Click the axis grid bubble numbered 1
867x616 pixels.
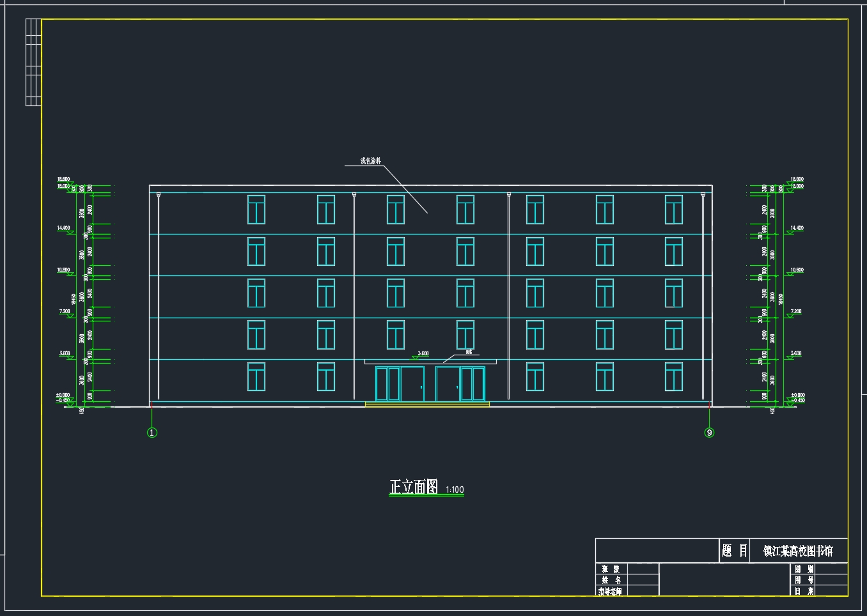[x=152, y=433]
